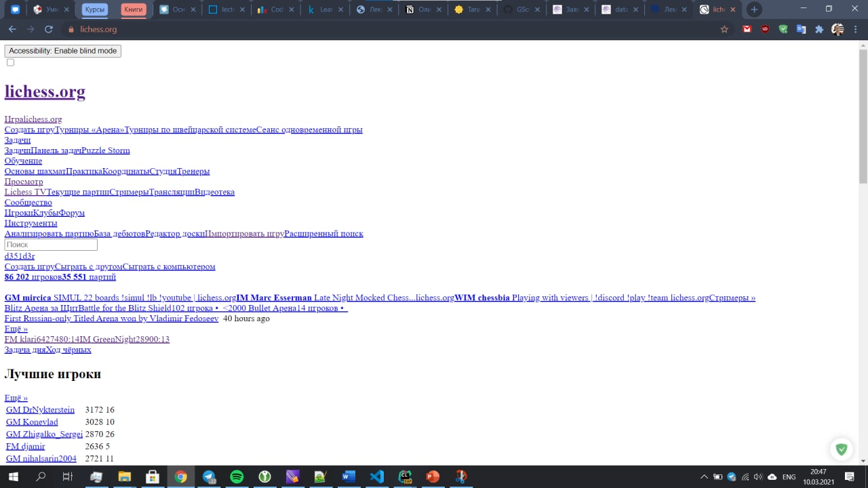Open GM nihalsarin2004 player link
Viewport: 868px width, 488px height.
pyautogui.click(x=41, y=459)
